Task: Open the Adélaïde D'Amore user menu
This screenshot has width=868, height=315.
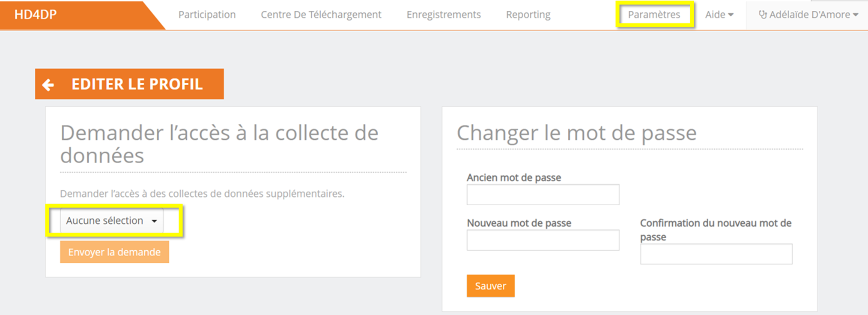Action: pos(809,15)
